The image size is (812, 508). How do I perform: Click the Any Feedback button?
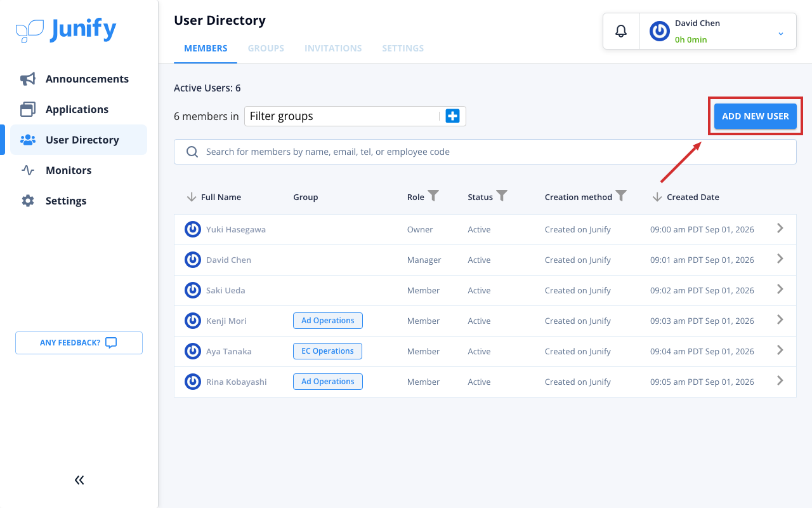point(79,343)
